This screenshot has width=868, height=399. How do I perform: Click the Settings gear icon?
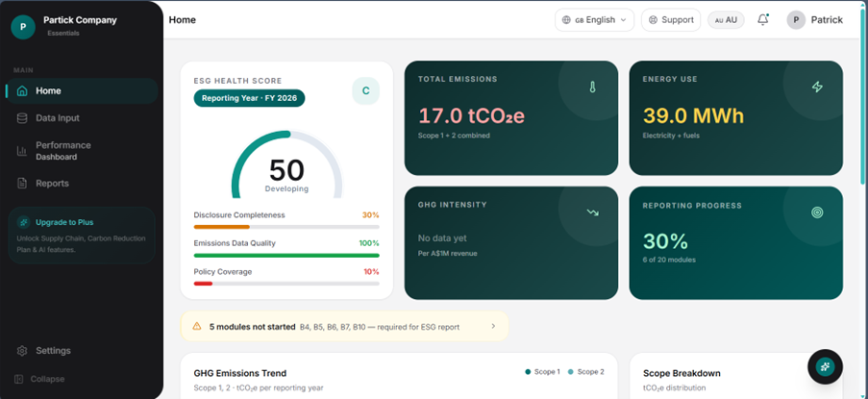[22, 351]
